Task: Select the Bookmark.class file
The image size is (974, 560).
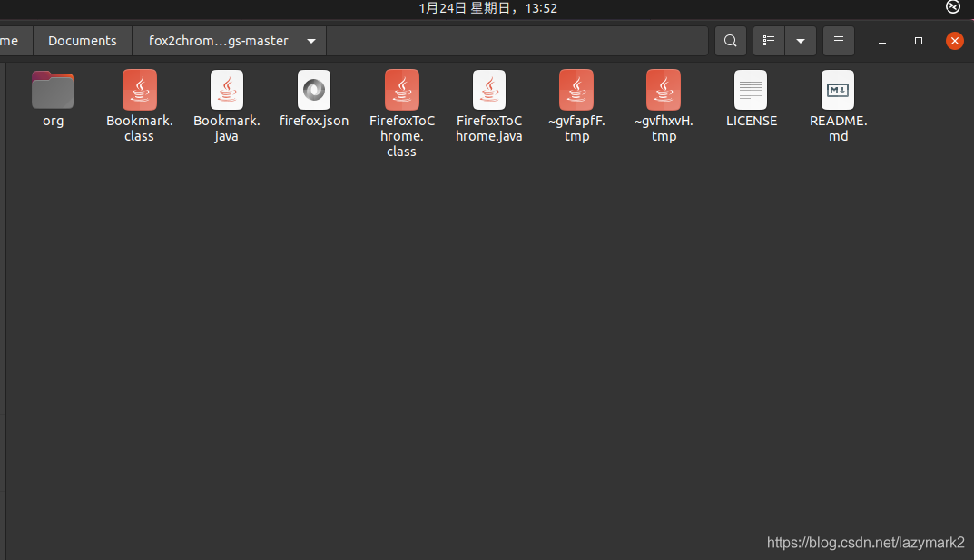Action: tap(139, 91)
